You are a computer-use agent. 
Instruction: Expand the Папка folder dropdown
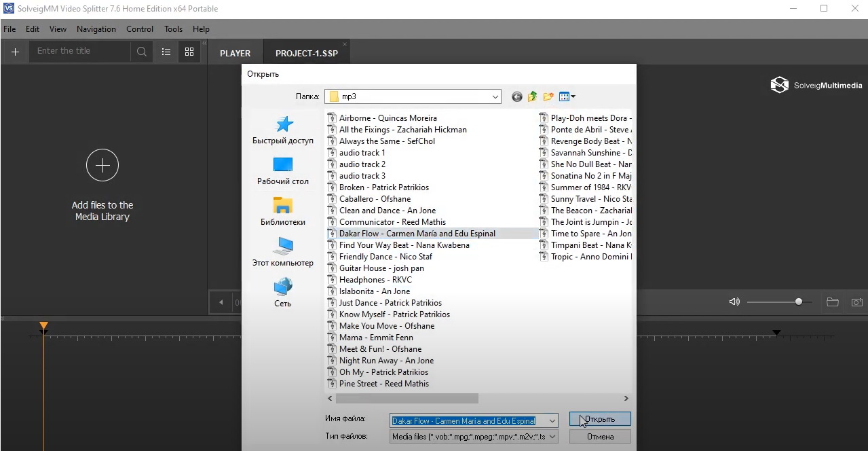coord(495,97)
